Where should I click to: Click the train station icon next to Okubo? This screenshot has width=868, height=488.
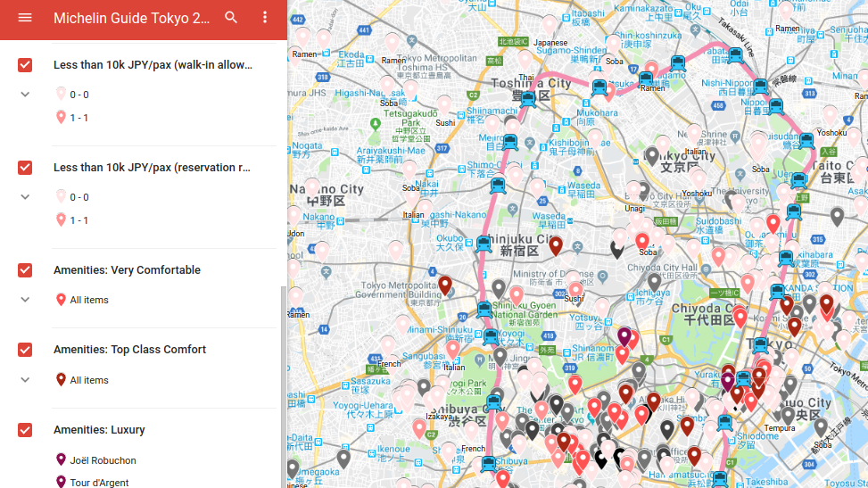click(x=484, y=244)
